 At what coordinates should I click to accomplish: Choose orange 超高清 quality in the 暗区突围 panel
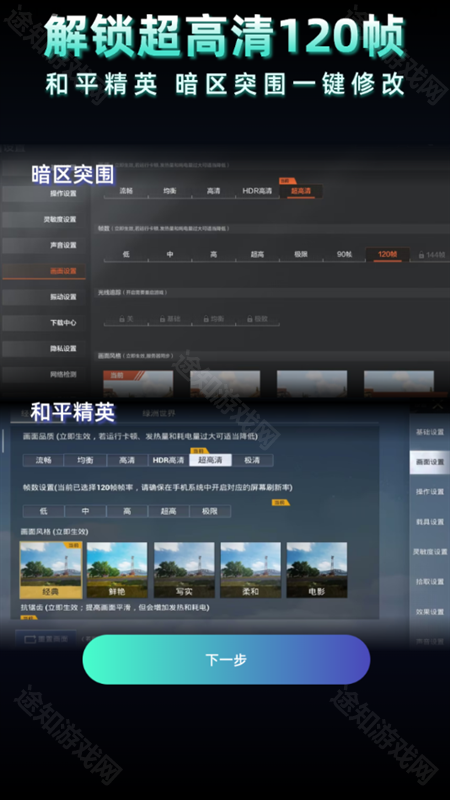coord(301,191)
